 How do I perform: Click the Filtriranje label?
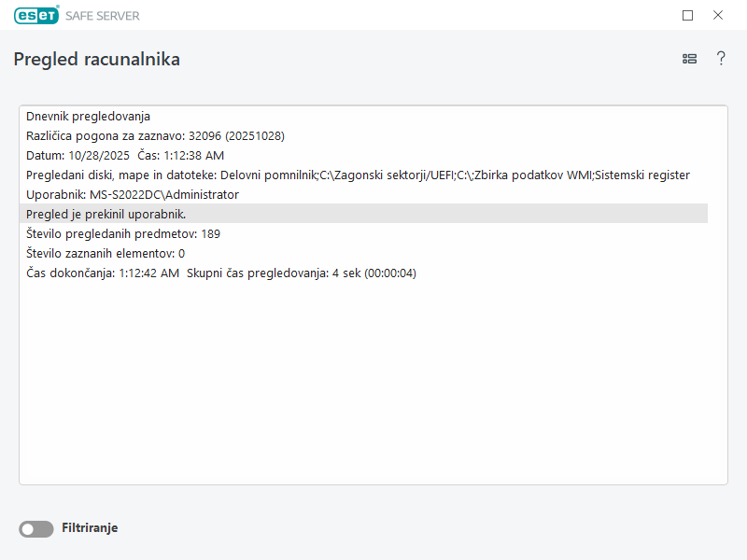point(90,528)
